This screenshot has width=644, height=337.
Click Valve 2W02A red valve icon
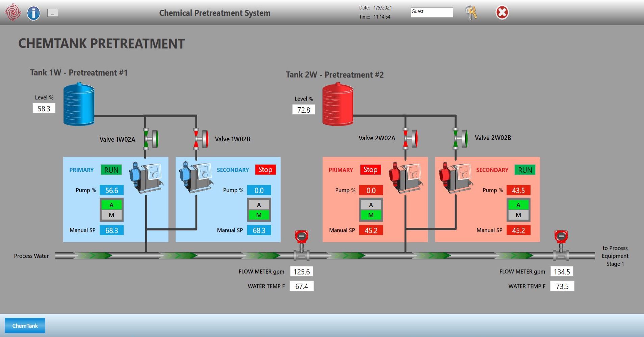click(410, 138)
